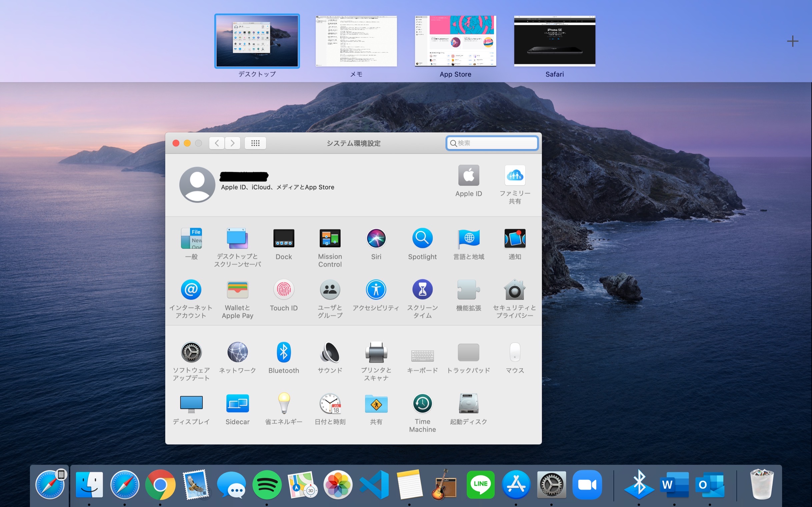Open キーボード preferences

pos(422,355)
